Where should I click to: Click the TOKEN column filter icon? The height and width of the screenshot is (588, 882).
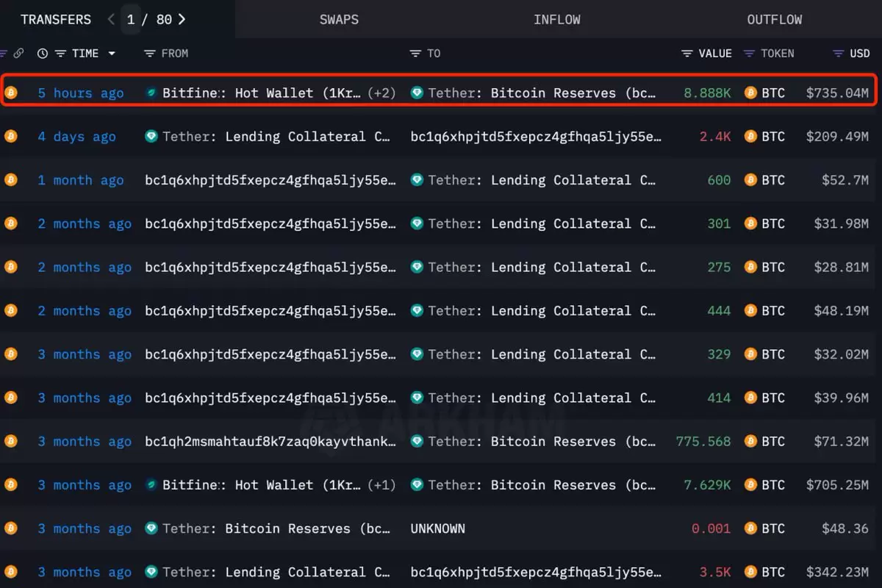(750, 54)
